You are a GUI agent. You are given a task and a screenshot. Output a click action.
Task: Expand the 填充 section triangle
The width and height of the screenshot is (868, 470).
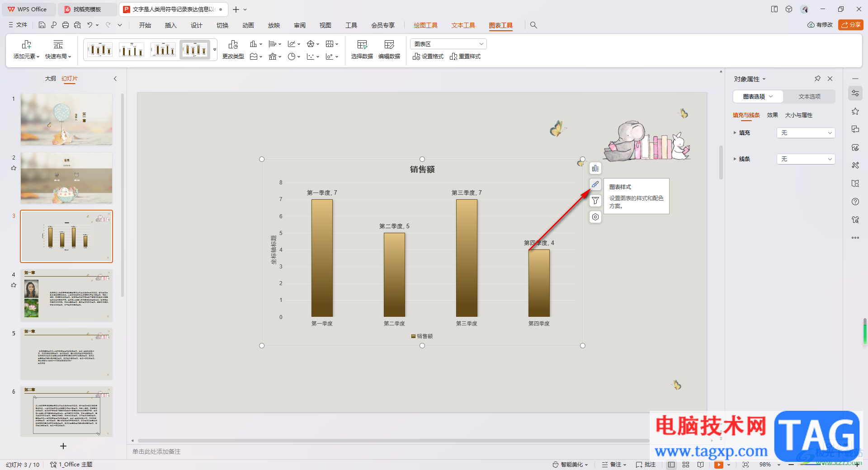coord(735,133)
